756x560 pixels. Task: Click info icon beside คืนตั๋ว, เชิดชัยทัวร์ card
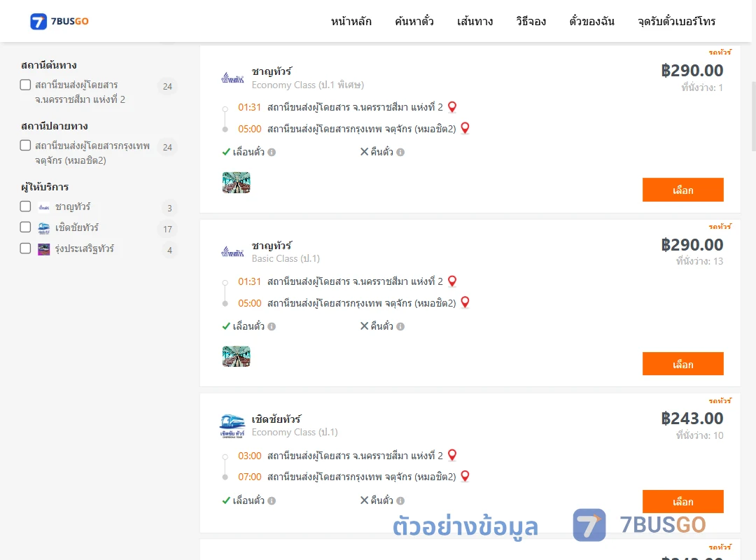pos(400,500)
